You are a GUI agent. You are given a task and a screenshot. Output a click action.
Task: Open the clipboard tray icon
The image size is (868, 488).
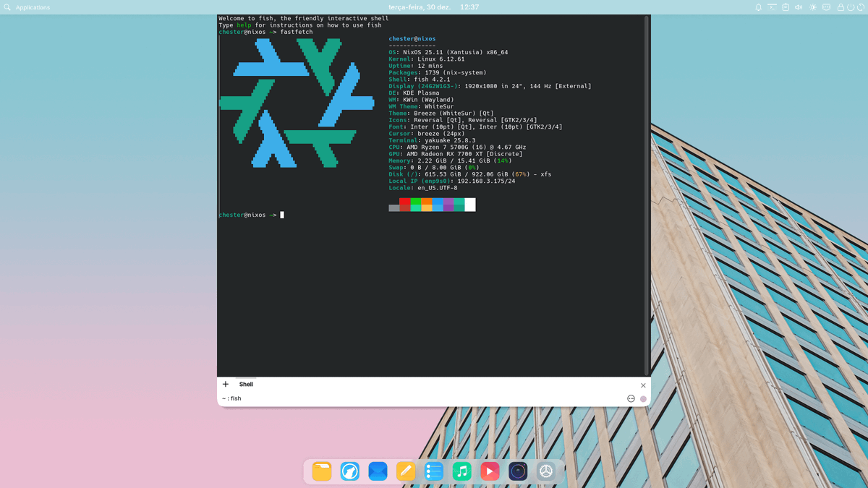pyautogui.click(x=786, y=7)
